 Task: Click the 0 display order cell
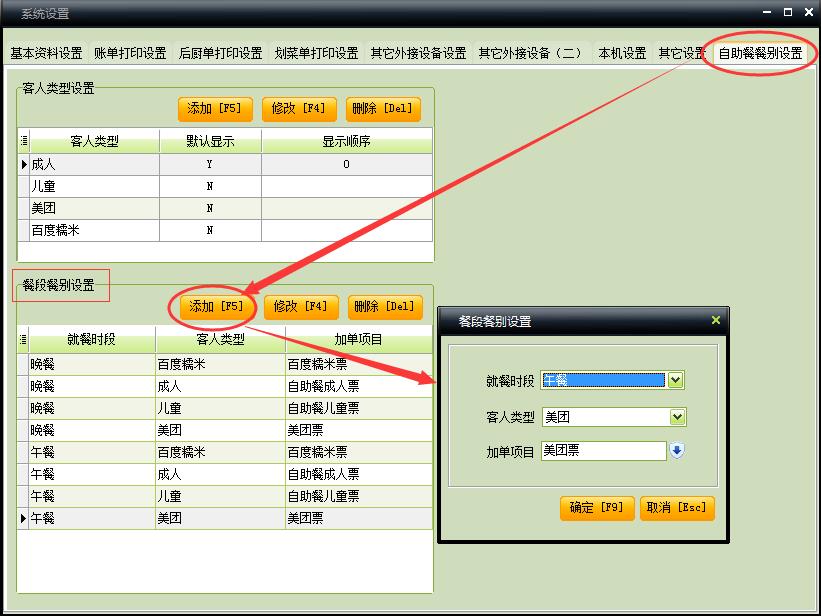coord(347,164)
